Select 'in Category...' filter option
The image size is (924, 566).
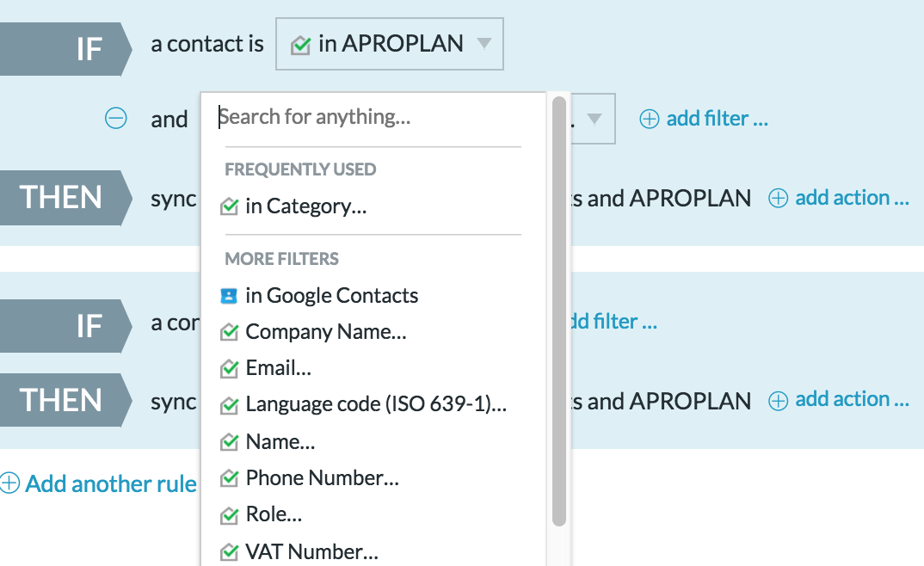(305, 206)
